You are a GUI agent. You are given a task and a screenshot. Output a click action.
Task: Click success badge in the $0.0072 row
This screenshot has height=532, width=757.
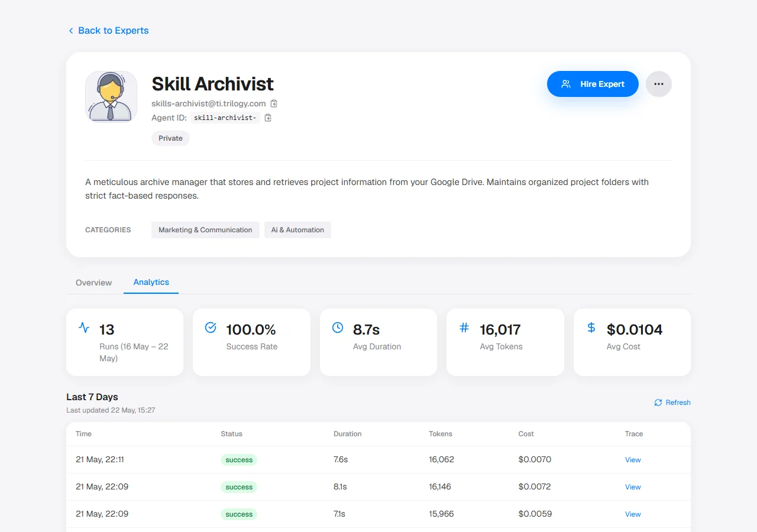click(239, 487)
